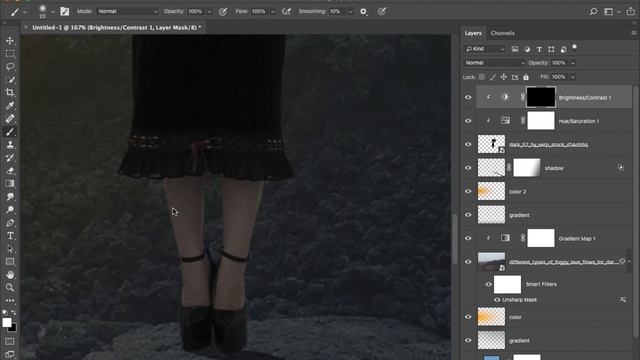Open the workspace switcher menu

tap(610, 11)
